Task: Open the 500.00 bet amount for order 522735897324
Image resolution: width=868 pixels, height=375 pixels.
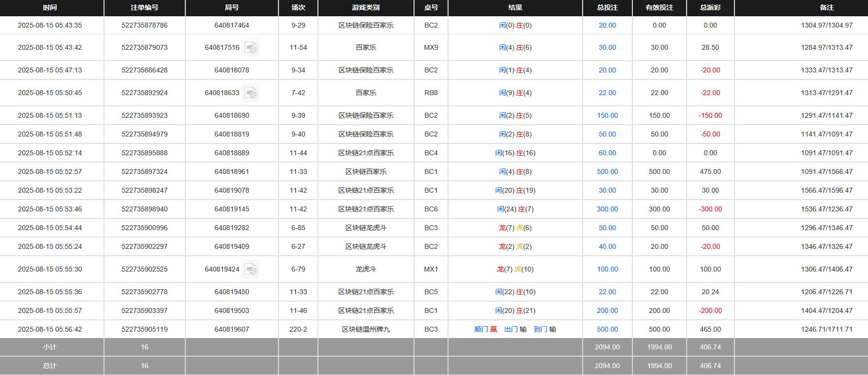Action: pos(607,171)
